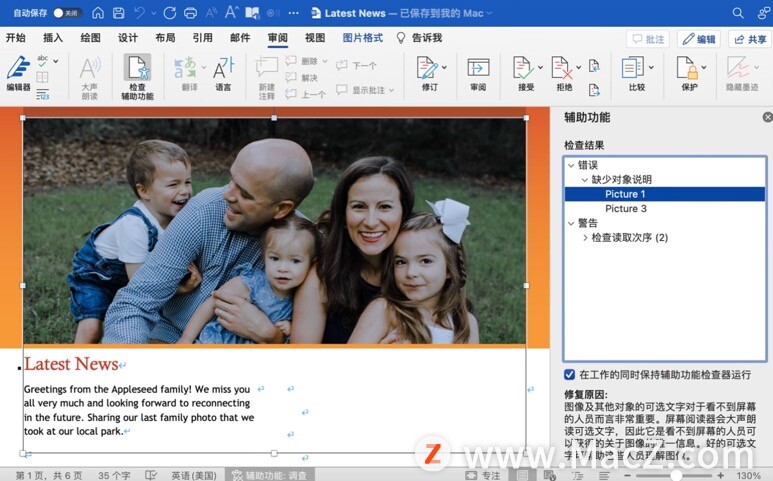Click the 辅助功能: 调查 status bar item
This screenshot has width=773, height=481.
(270, 475)
